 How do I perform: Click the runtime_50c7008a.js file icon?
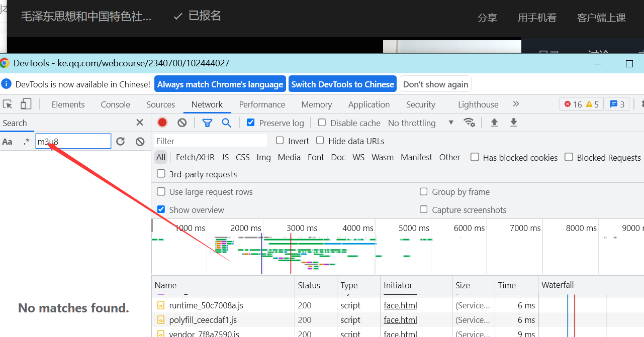click(161, 305)
